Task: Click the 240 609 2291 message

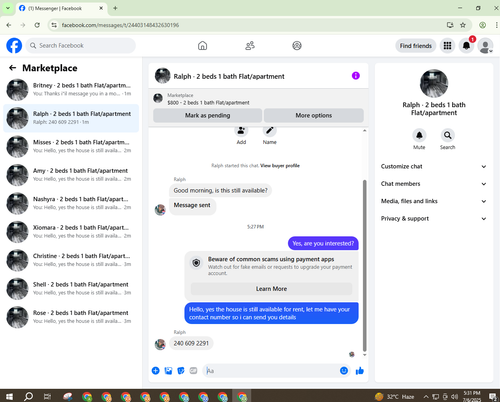Action: (191, 343)
